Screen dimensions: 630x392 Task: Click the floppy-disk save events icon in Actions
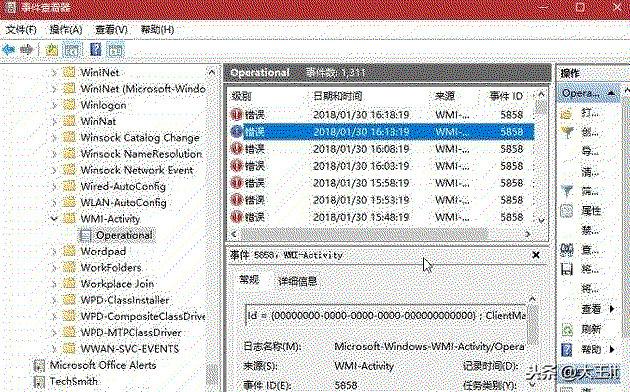click(x=567, y=269)
